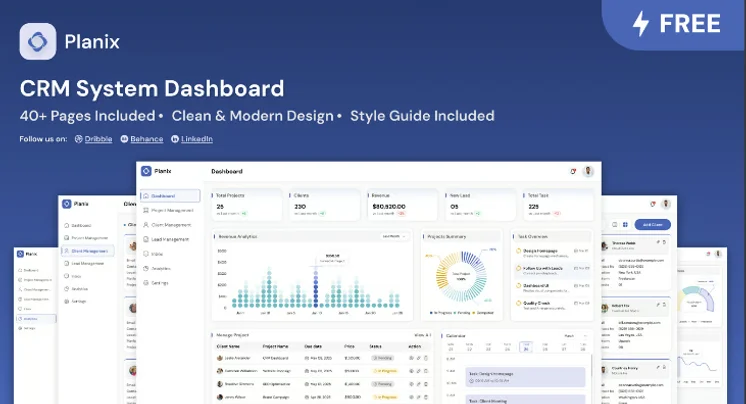Switch to list view in client window
This screenshot has height=404, width=746.
(x=615, y=225)
